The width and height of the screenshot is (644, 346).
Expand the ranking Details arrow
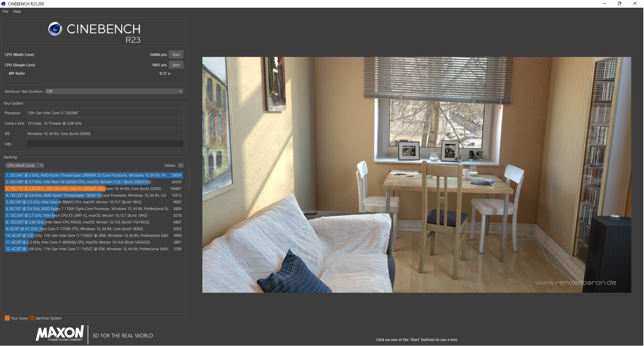[x=181, y=165]
